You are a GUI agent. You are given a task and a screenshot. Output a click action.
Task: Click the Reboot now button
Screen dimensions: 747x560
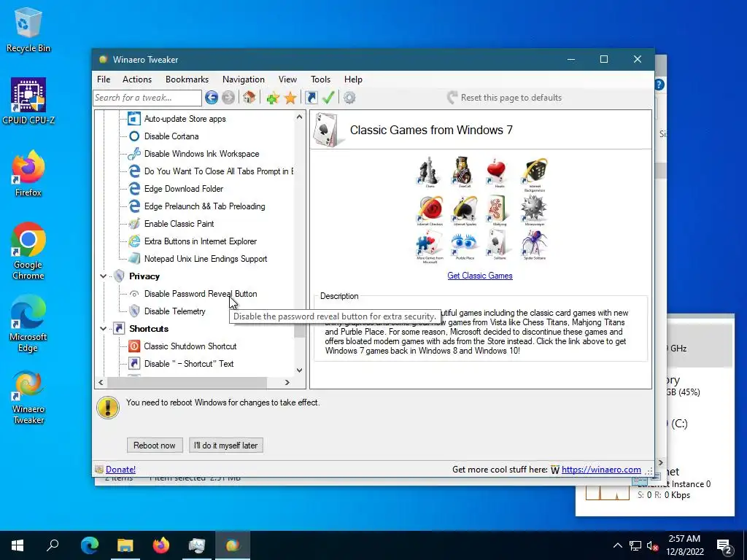pyautogui.click(x=155, y=446)
